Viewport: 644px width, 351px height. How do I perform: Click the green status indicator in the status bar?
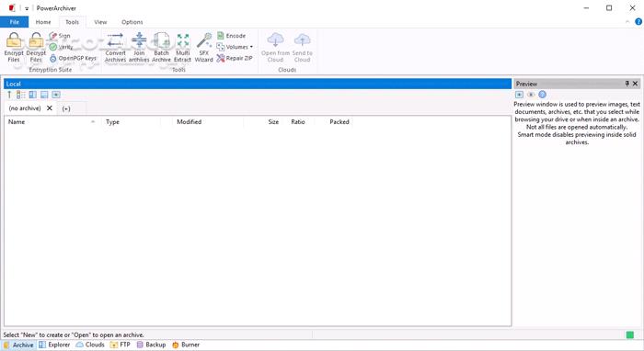[x=630, y=335]
